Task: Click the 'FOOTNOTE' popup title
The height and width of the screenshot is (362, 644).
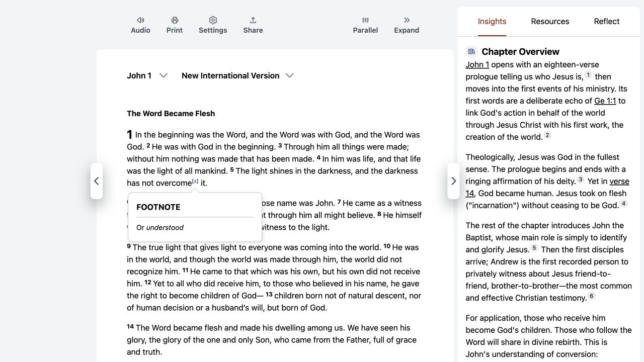Action: click(158, 207)
